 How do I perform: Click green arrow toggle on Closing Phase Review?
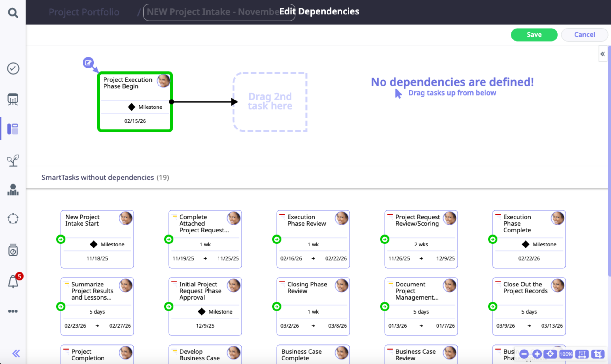(277, 306)
